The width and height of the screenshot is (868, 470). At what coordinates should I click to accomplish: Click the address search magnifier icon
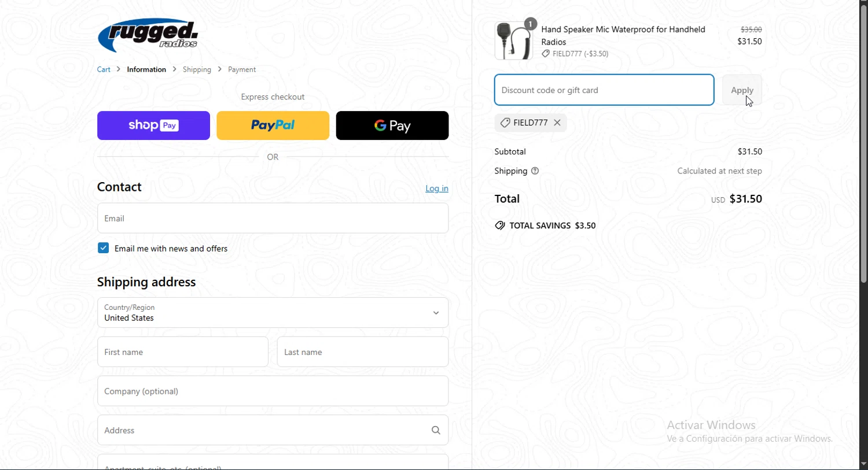436,430
